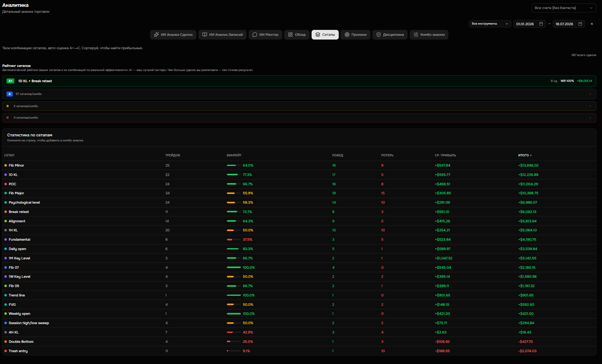The width and height of the screenshot is (602, 364).
Task: Select the 1M Key Level setup row
Action: (299, 258)
